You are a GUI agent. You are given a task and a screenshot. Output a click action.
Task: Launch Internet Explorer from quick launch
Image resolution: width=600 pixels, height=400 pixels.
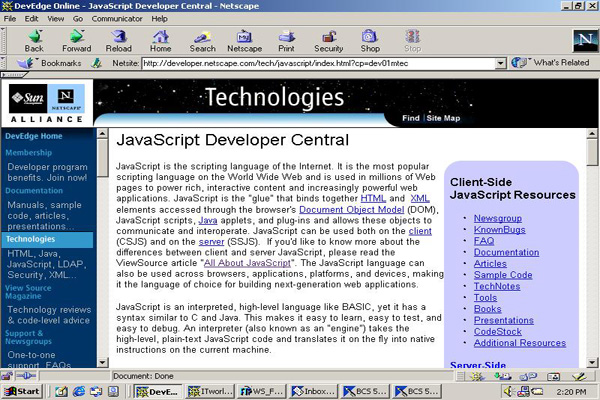pos(79,391)
